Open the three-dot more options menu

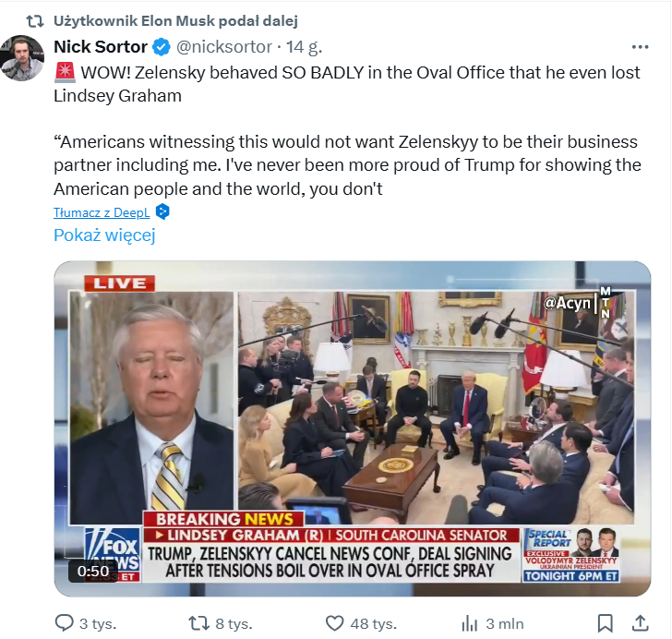pyautogui.click(x=640, y=47)
